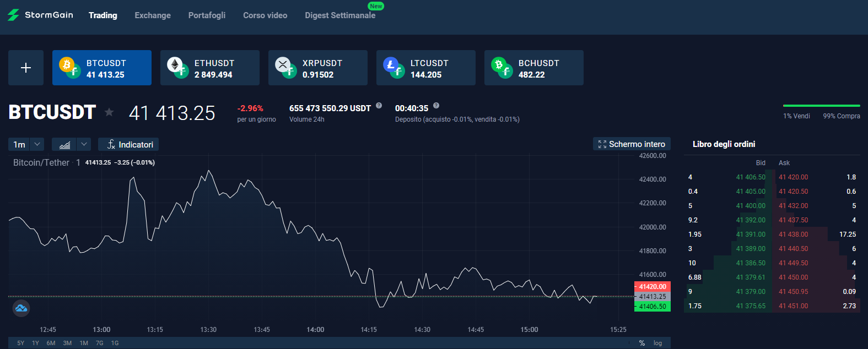
Task: Select the BTCUSDT instrument card
Action: click(x=102, y=68)
